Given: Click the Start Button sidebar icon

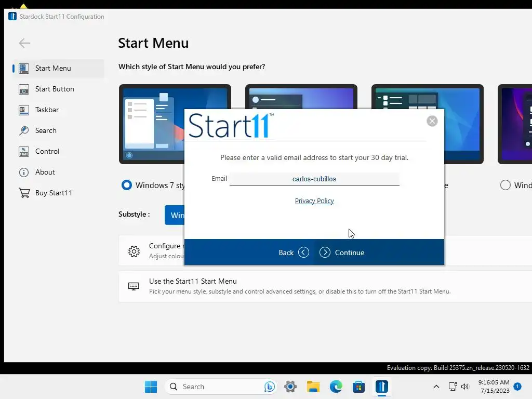Looking at the screenshot, I should coord(24,89).
